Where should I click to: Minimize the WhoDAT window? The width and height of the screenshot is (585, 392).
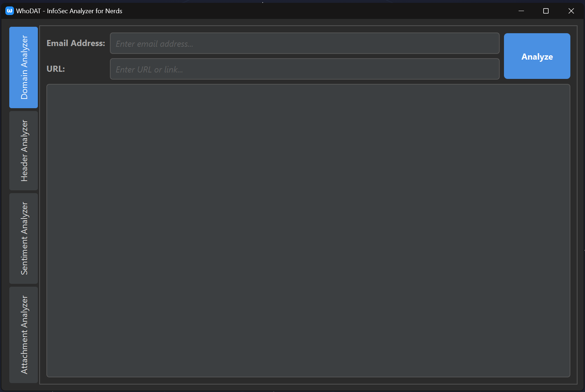pos(521,11)
